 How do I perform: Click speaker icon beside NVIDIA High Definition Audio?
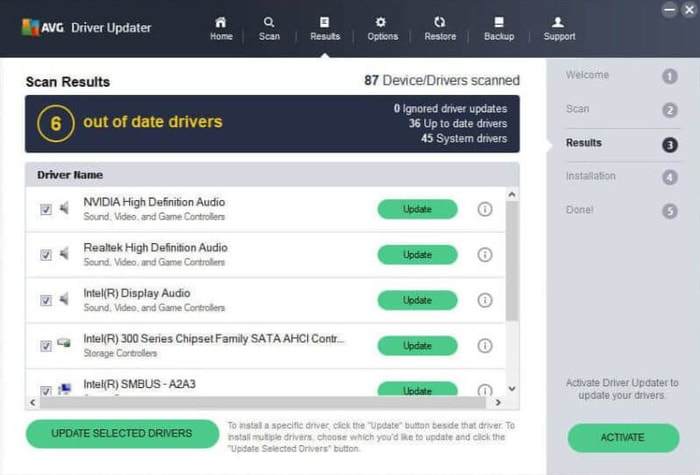65,208
